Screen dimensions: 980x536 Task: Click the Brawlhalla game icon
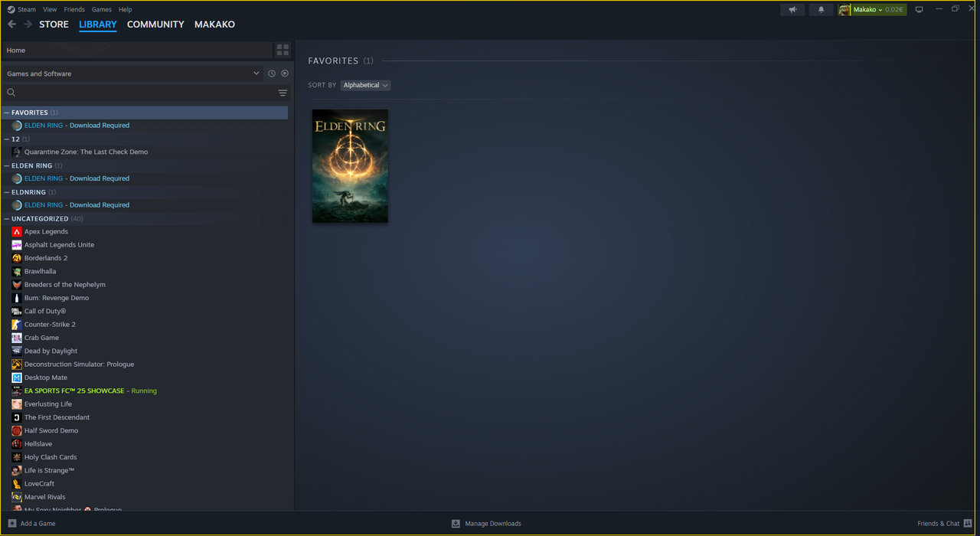[17, 271]
